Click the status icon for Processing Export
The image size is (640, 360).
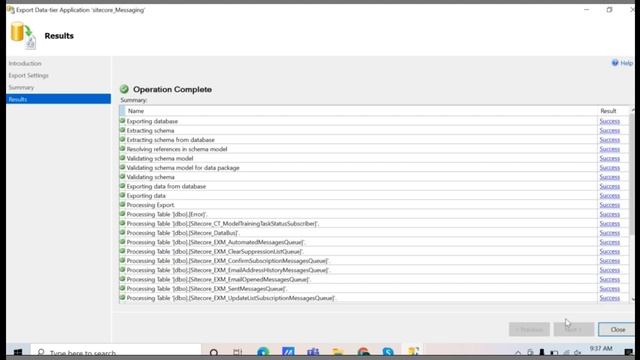[x=122, y=204]
